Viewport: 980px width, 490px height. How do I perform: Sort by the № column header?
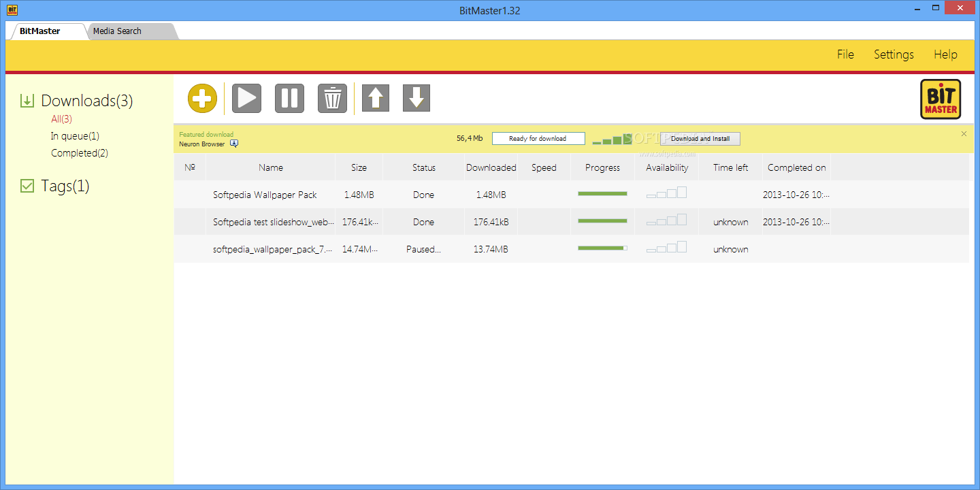(190, 167)
